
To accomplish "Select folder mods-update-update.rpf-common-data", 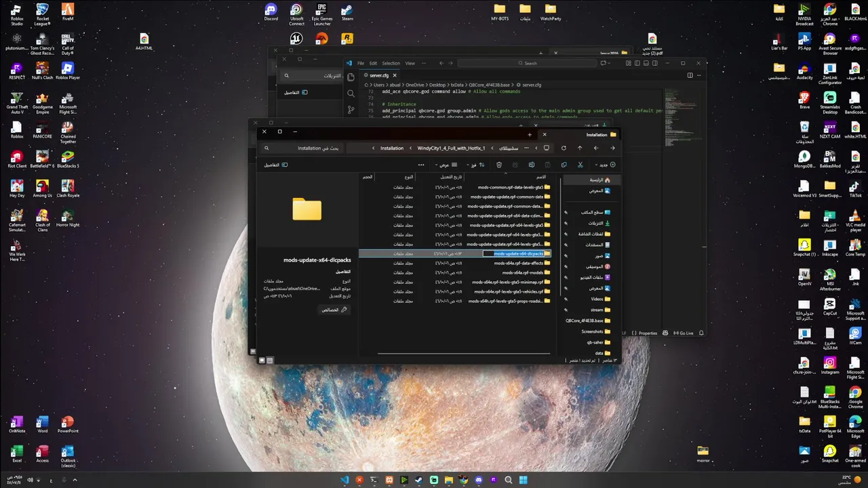I will pyautogui.click(x=511, y=197).
